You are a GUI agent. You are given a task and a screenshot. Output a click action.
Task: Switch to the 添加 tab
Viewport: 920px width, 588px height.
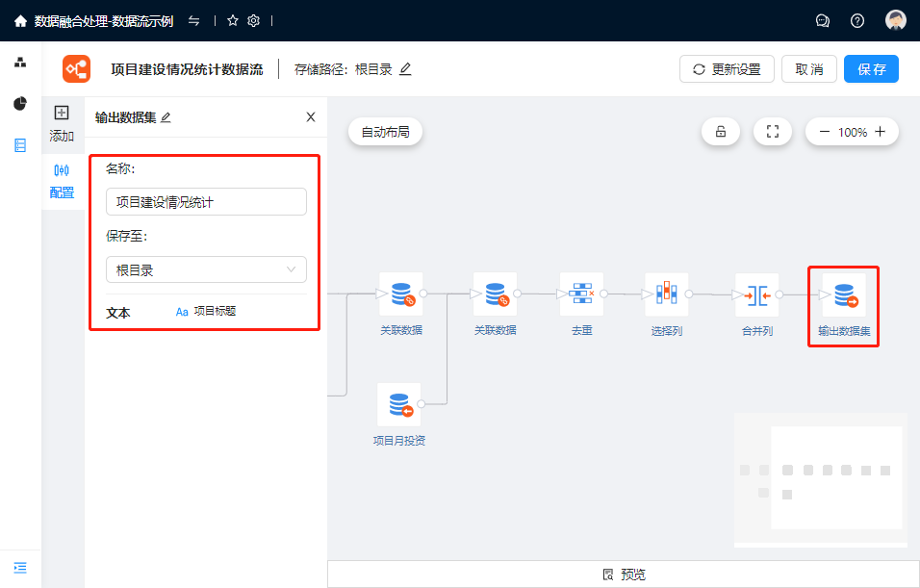click(x=62, y=123)
